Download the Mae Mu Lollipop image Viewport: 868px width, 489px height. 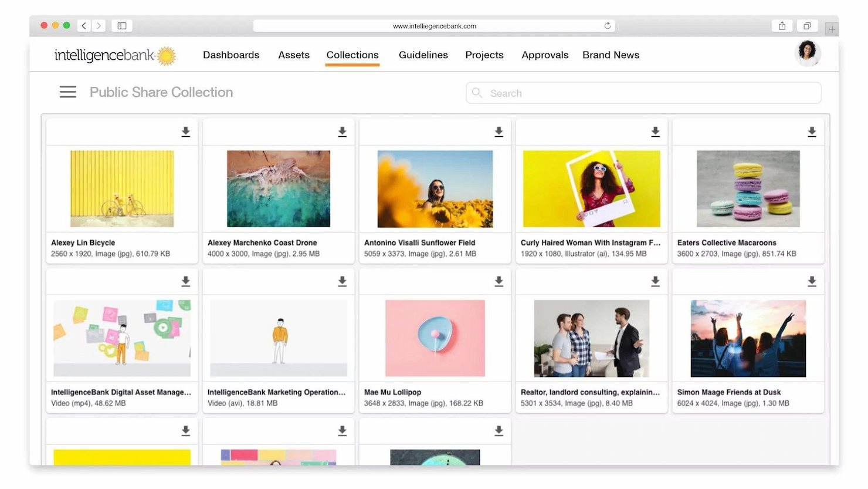[x=499, y=282]
